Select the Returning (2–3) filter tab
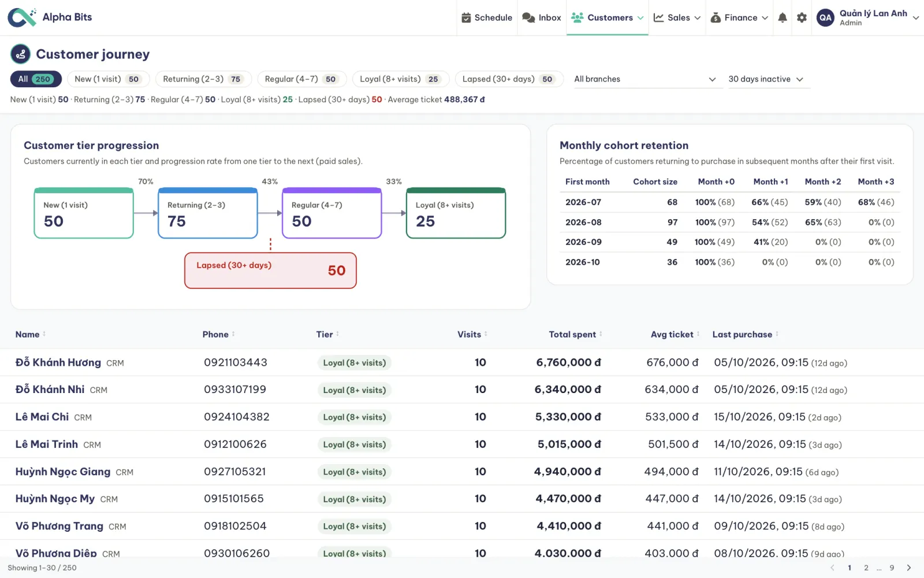Viewport: 924px width, 578px height. (203, 79)
